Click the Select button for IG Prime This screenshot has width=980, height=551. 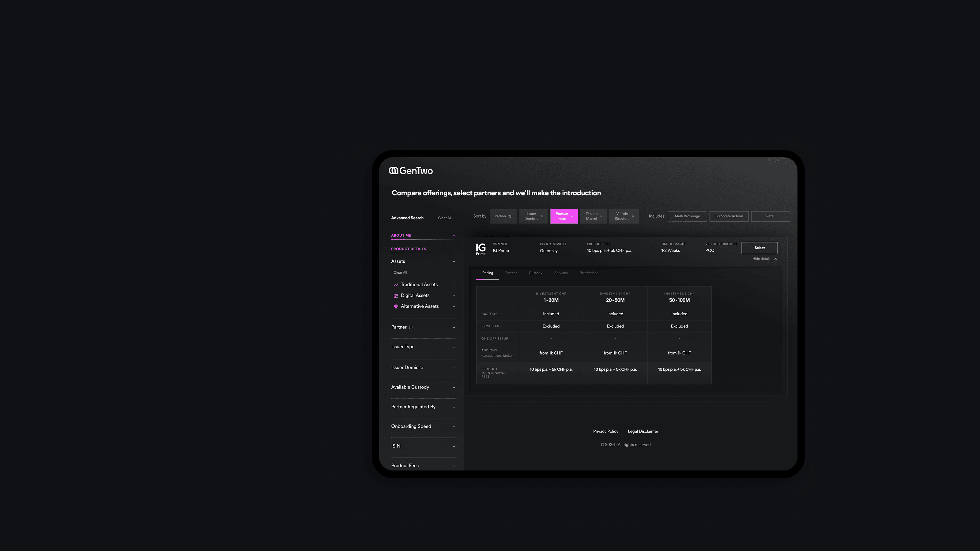[759, 248]
